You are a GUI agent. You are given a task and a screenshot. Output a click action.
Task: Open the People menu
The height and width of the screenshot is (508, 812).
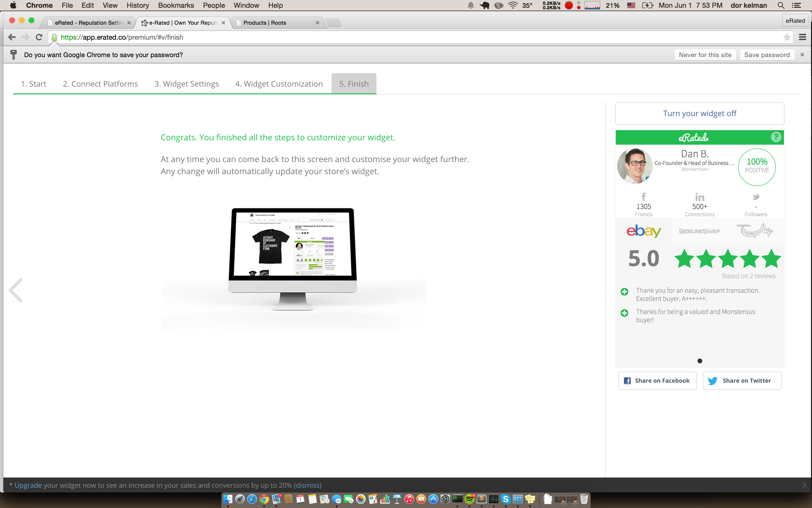[214, 5]
